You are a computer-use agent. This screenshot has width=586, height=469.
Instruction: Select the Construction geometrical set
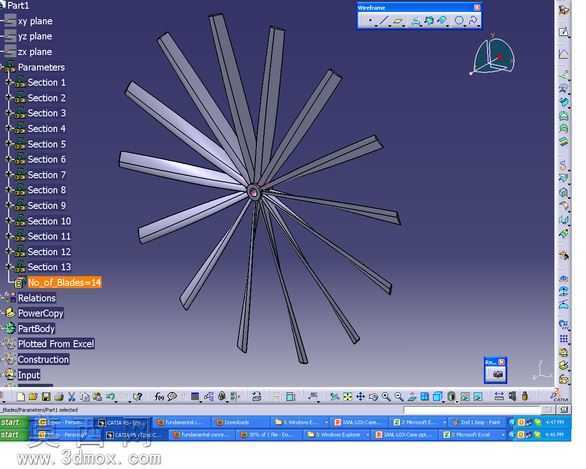43,360
